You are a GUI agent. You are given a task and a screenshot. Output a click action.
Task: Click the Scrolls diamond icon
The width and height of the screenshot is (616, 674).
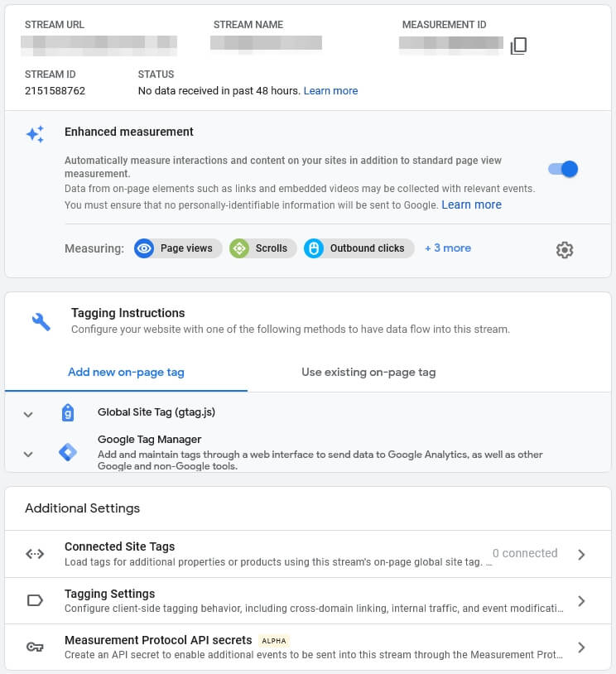pyautogui.click(x=239, y=248)
